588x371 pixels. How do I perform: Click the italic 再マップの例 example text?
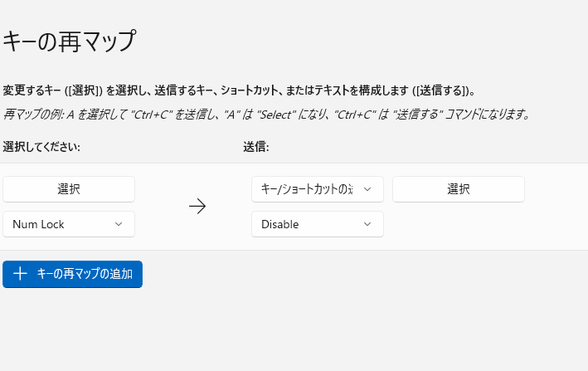point(265,114)
